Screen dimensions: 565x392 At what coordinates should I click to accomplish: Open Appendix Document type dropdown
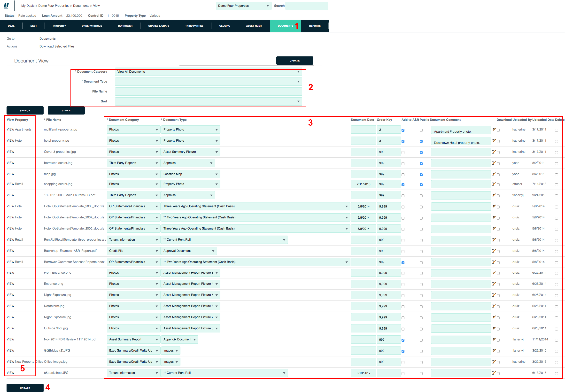click(179, 339)
